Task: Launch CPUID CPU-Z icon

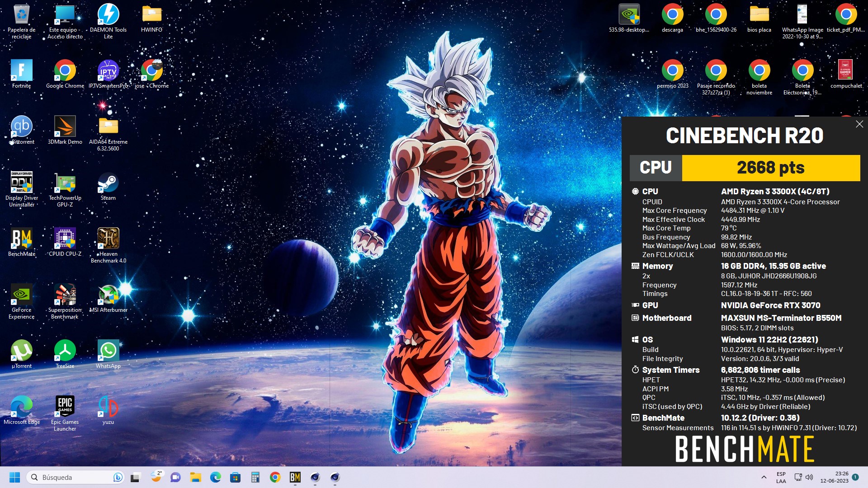Action: click(65, 242)
